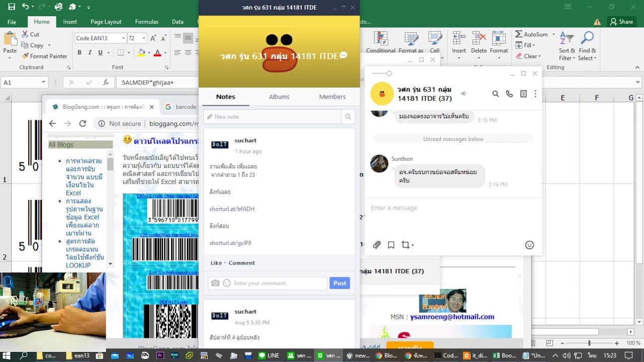The height and width of the screenshot is (362, 644).
Task: Toggle Underline formatting in Excel
Action: click(100, 52)
